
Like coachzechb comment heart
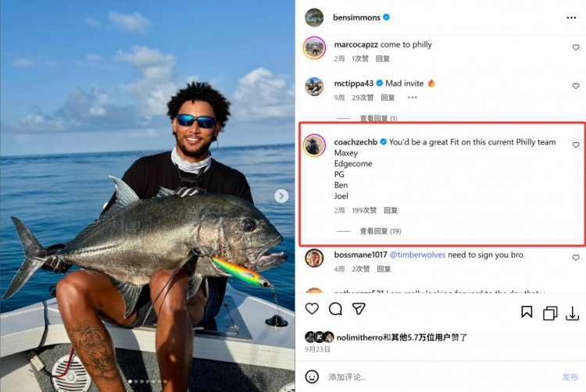[x=576, y=145]
